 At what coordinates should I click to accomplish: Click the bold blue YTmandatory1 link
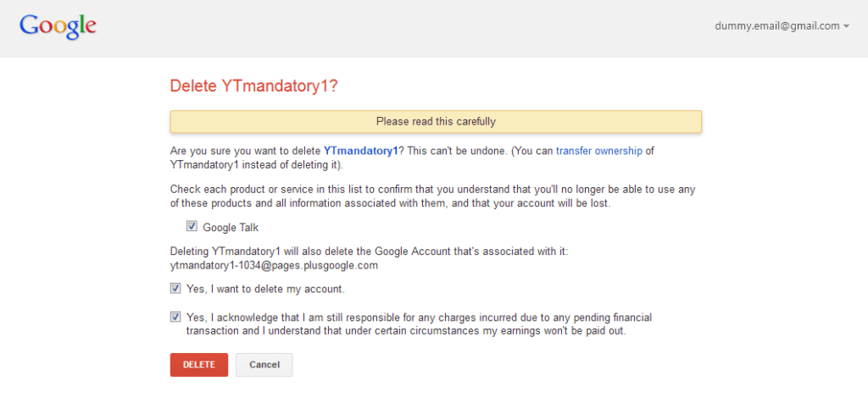click(360, 152)
